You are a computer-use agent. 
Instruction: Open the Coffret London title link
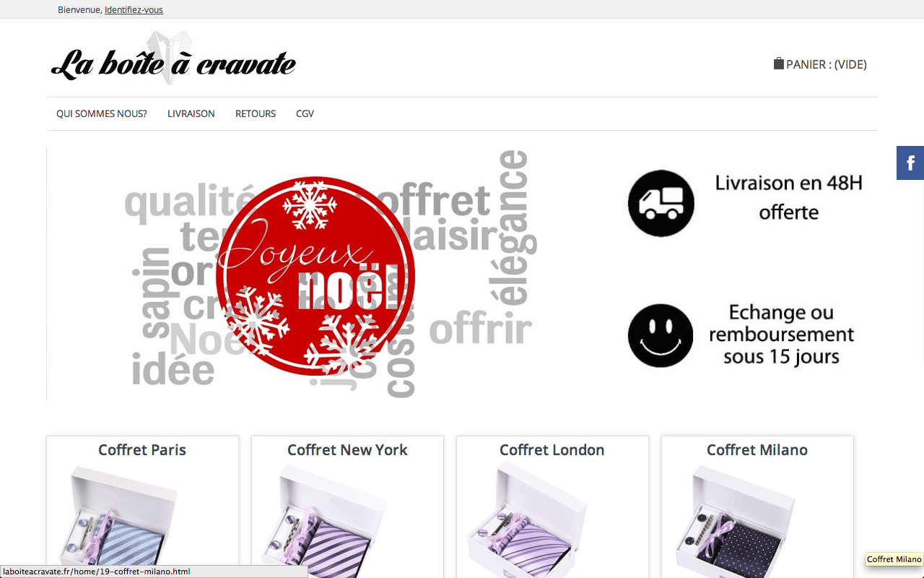[552, 450]
